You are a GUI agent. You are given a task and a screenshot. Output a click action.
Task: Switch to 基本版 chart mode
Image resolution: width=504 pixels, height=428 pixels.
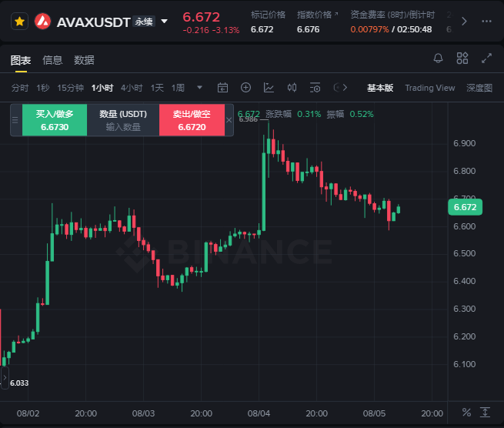coord(380,88)
